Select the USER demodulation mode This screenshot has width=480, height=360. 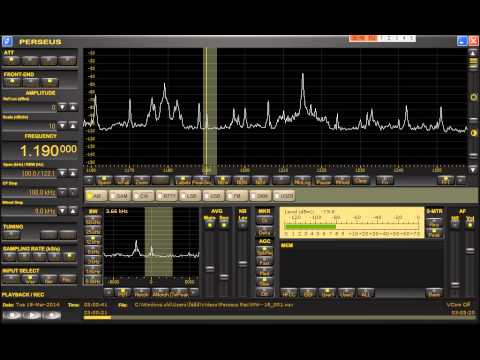coord(284,196)
